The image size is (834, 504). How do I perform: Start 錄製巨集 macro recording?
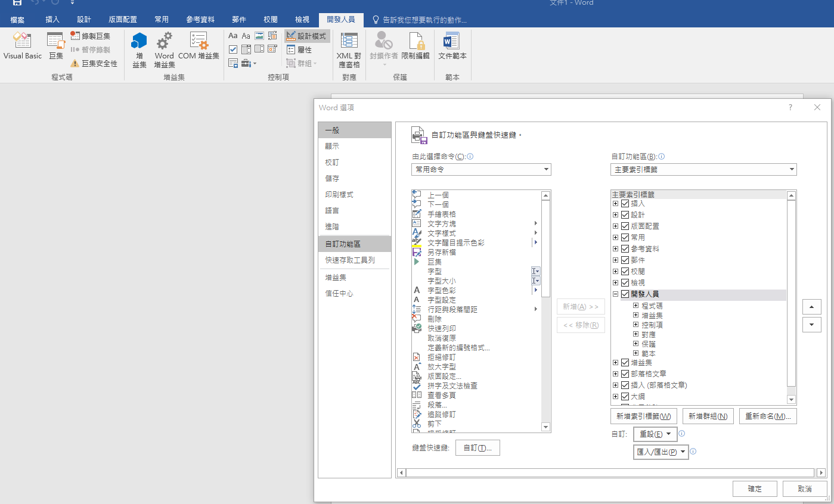click(x=91, y=36)
